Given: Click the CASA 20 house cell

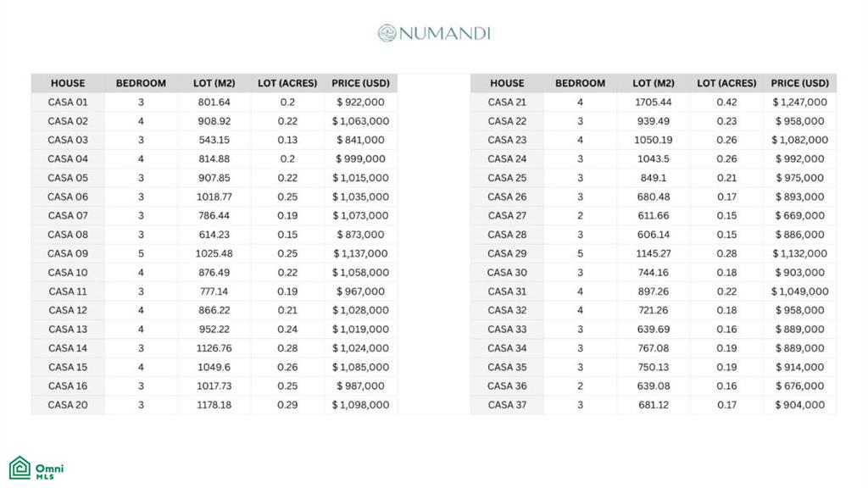Looking at the screenshot, I should (68, 405).
